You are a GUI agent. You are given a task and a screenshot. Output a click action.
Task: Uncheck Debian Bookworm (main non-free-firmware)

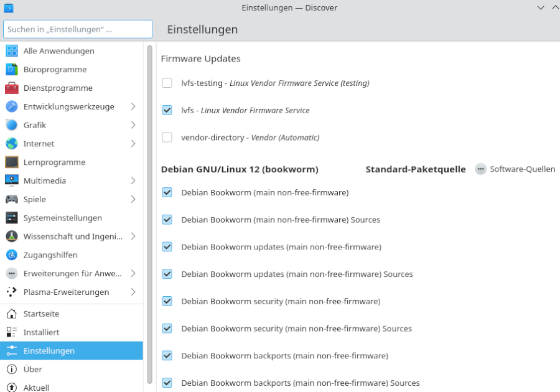[167, 192]
